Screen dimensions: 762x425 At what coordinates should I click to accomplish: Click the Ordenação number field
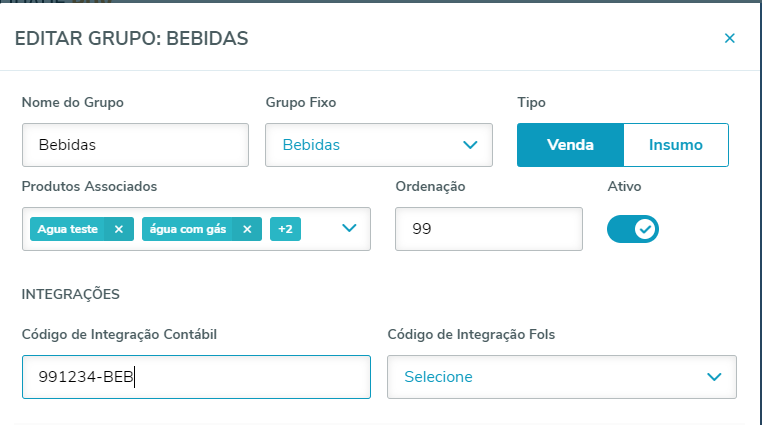click(x=488, y=229)
